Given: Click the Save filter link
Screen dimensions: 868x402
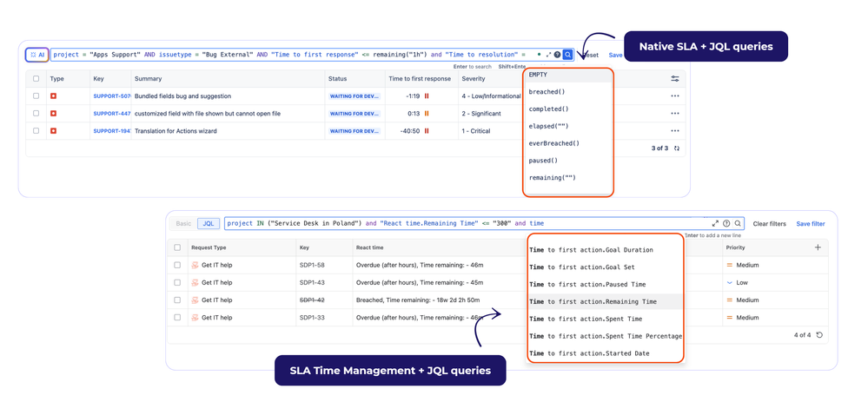Looking at the screenshot, I should [x=811, y=224].
